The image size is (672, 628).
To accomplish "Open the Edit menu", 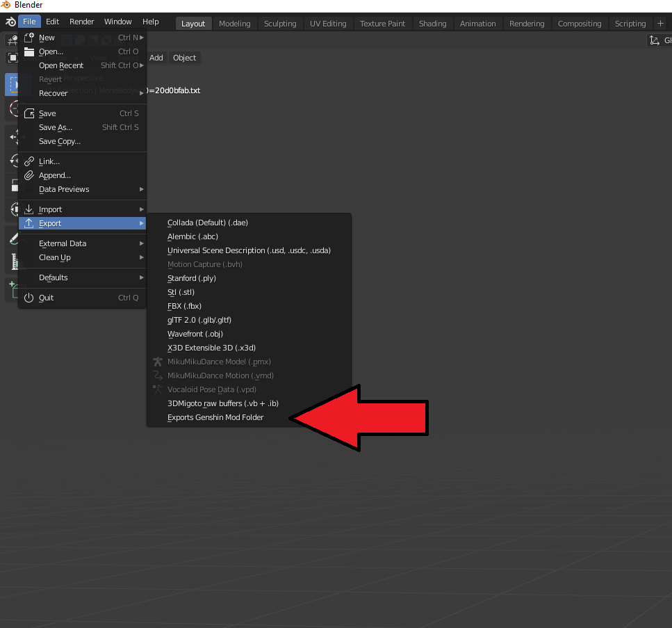I will [52, 22].
